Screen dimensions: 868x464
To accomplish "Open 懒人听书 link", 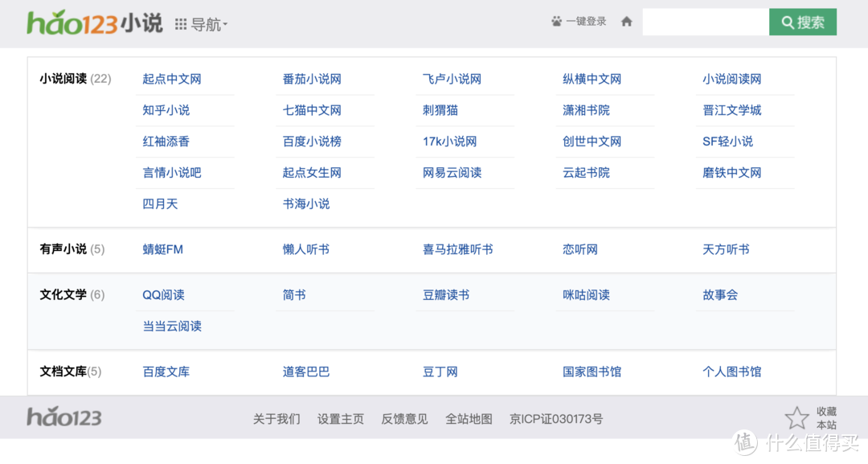I will pos(306,250).
